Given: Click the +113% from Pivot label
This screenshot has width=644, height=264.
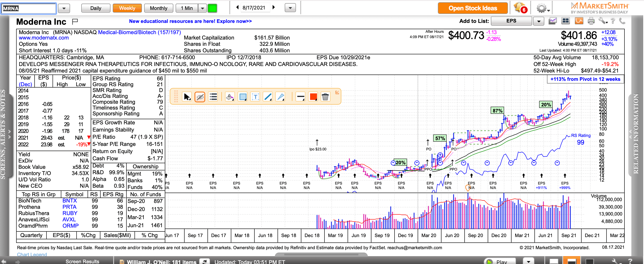Looking at the screenshot, I should pyautogui.click(x=585, y=79).
